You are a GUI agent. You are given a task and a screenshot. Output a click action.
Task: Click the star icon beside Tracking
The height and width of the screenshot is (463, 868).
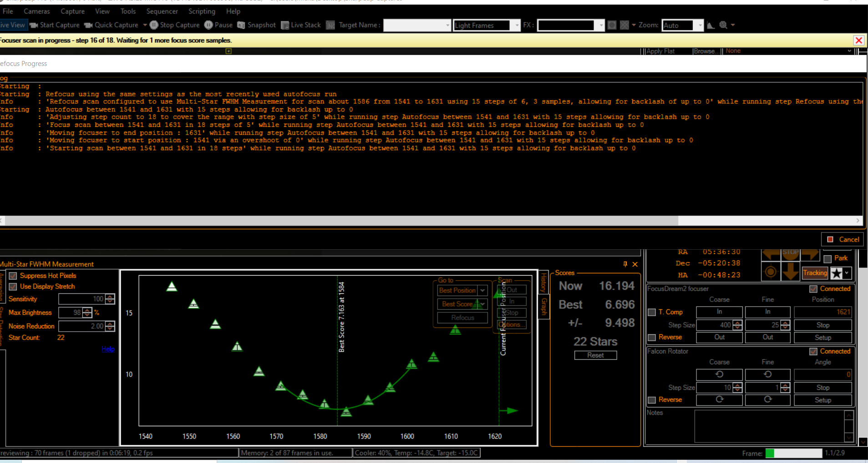(x=837, y=273)
